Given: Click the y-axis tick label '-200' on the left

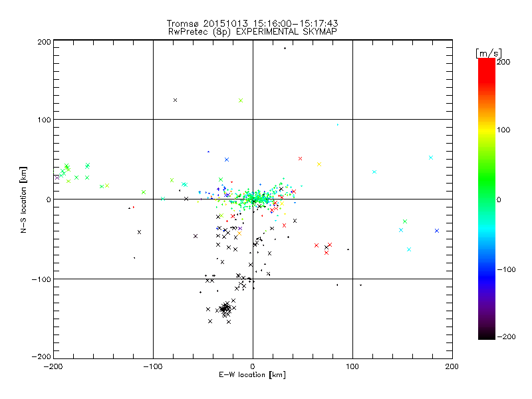Looking at the screenshot, I should point(41,356).
